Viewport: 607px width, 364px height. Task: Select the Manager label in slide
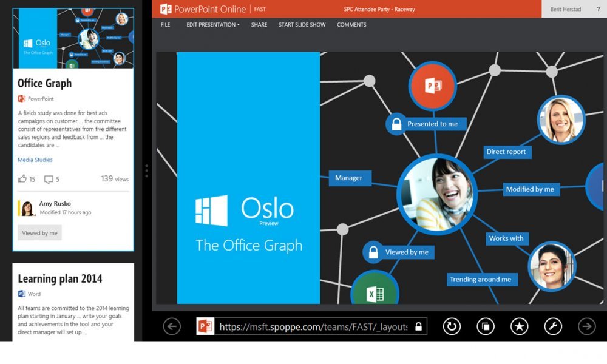[x=349, y=178]
